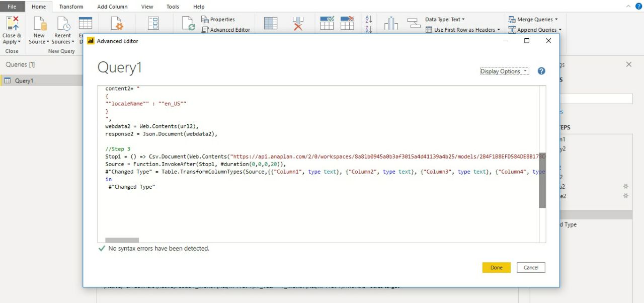Switch to the Transform ribbon tab
This screenshot has height=303, width=644.
click(x=71, y=7)
